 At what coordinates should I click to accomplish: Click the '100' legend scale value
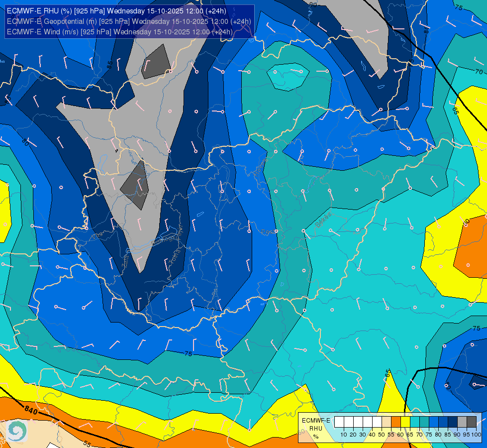pyautogui.click(x=476, y=435)
